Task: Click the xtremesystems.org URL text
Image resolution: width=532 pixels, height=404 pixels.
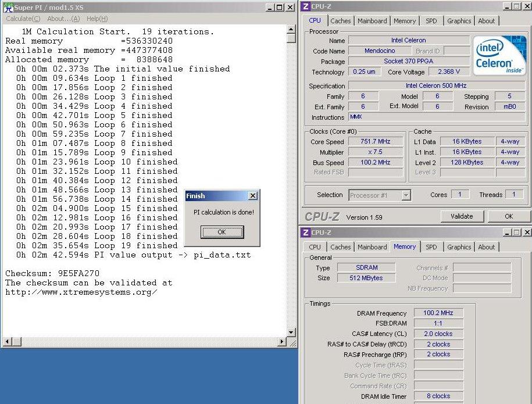Action: 81,292
